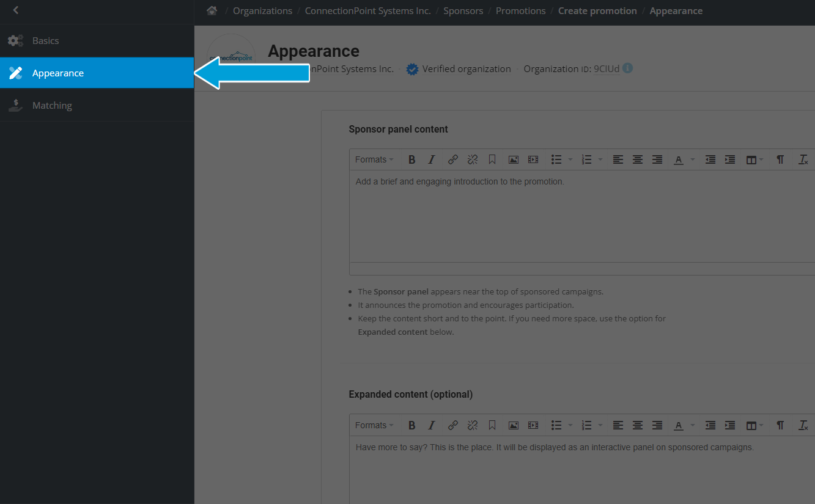Align text right in Sponsor panel editor
This screenshot has height=504, width=815.
pyautogui.click(x=657, y=159)
